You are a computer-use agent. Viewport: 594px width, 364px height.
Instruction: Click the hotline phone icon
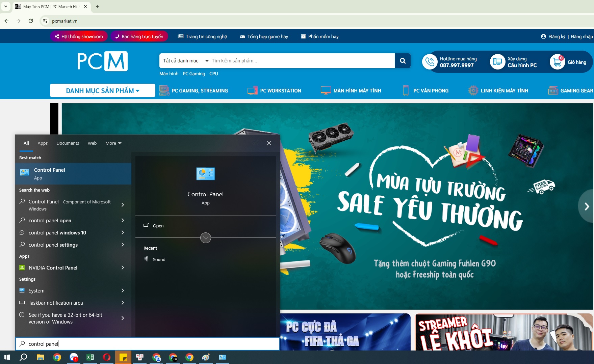430,62
